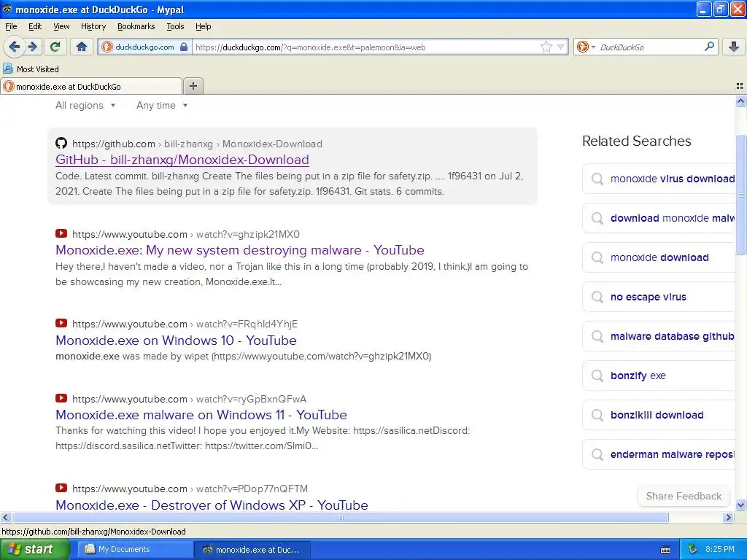This screenshot has height=560, width=747.
Task: Click in the URL address field
Action: [366, 47]
